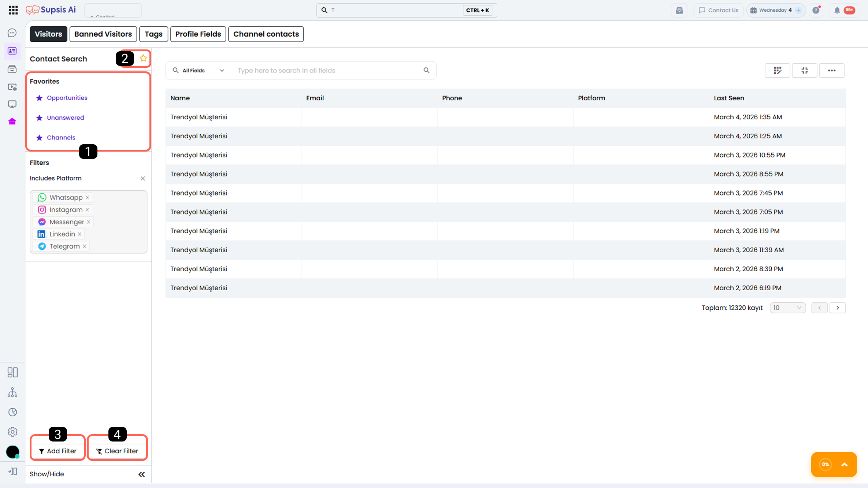The width and height of the screenshot is (868, 488).
Task: Select the Unanswered favorite
Action: pyautogui.click(x=66, y=118)
